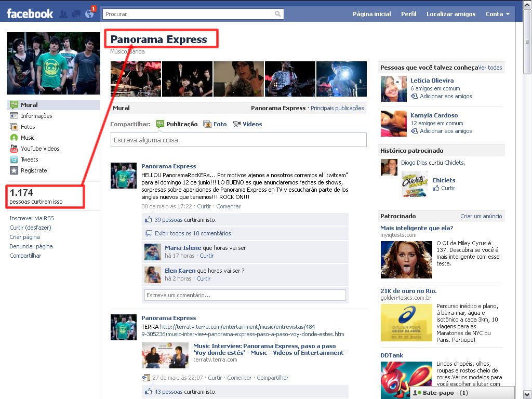Open Tweets in left sidebar
The height and width of the screenshot is (399, 532).
click(30, 159)
